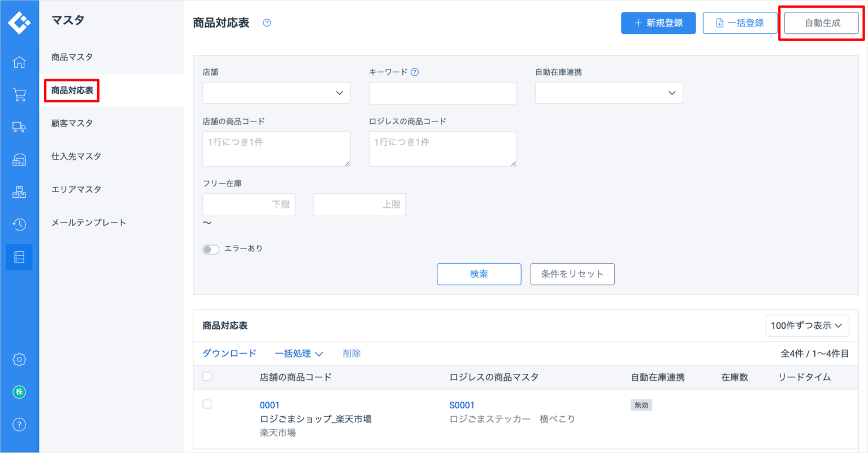Image resolution: width=868 pixels, height=453 pixels.
Task: Select 商品マスタ in the master menu
Action: click(72, 57)
